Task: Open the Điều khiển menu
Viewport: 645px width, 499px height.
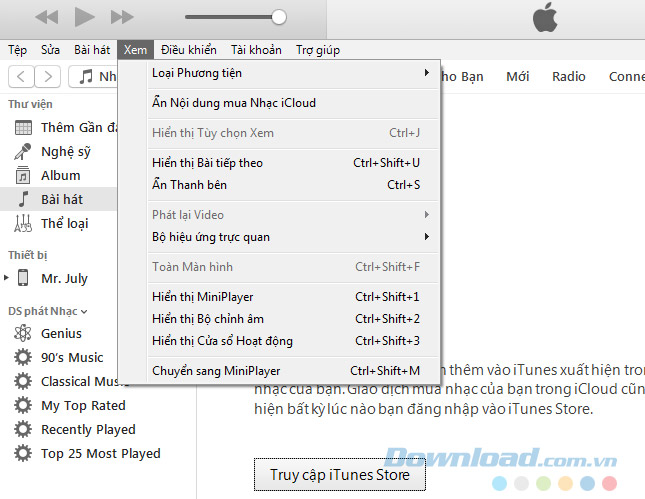Action: (x=188, y=50)
